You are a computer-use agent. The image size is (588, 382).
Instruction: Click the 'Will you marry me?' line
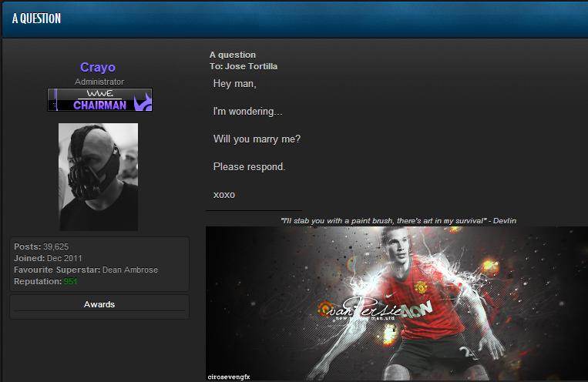click(257, 139)
